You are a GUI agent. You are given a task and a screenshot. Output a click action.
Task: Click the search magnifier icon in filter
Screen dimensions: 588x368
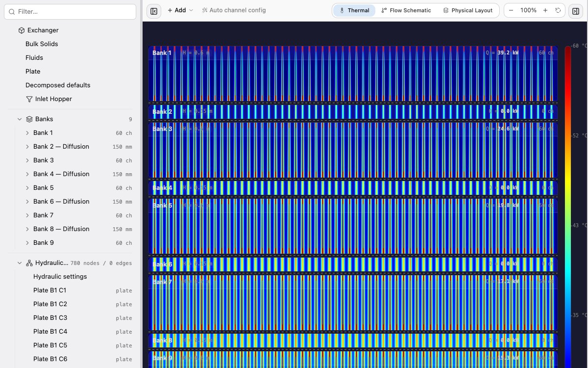coord(12,11)
